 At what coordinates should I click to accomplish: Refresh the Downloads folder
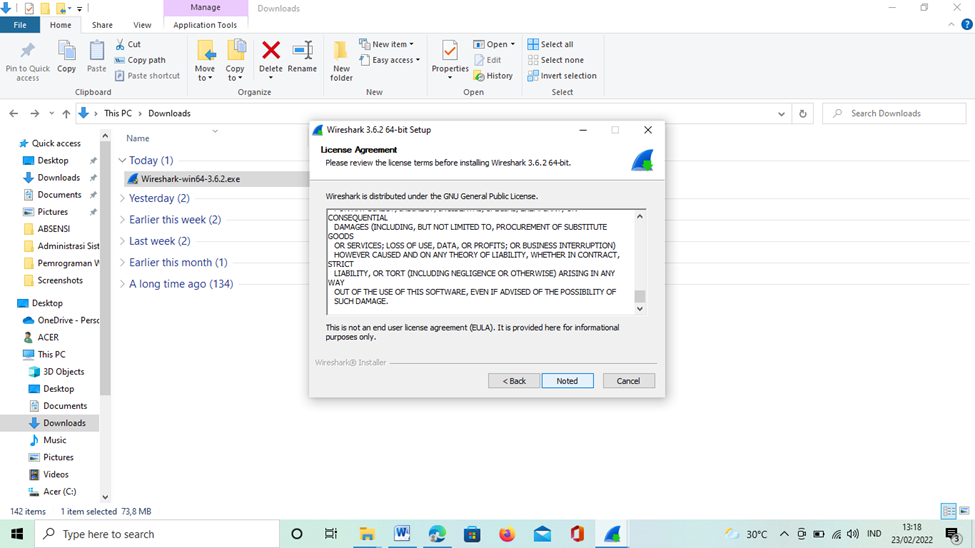[x=803, y=113]
